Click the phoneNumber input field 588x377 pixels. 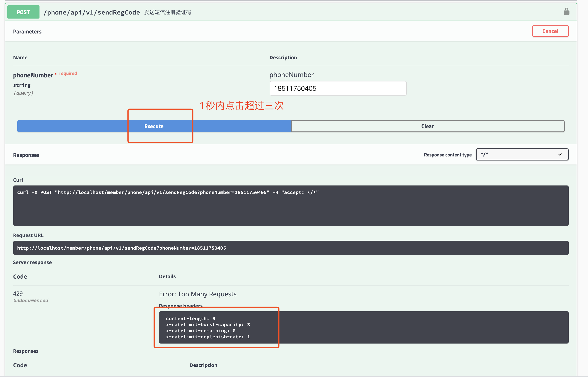pos(338,88)
